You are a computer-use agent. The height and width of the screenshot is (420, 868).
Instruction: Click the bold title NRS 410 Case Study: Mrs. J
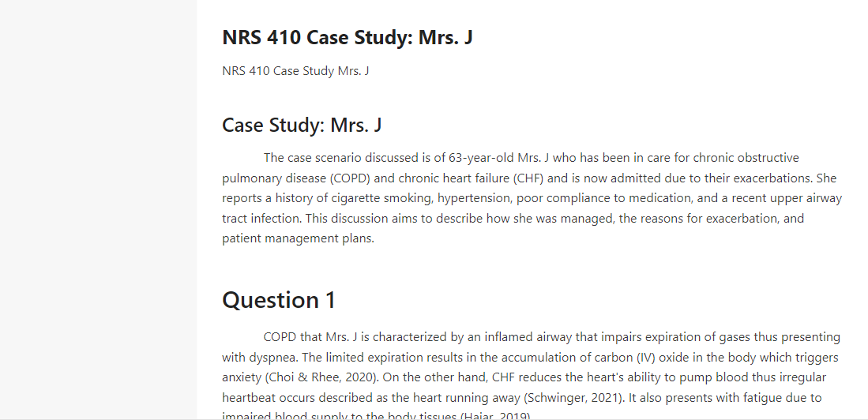click(347, 37)
